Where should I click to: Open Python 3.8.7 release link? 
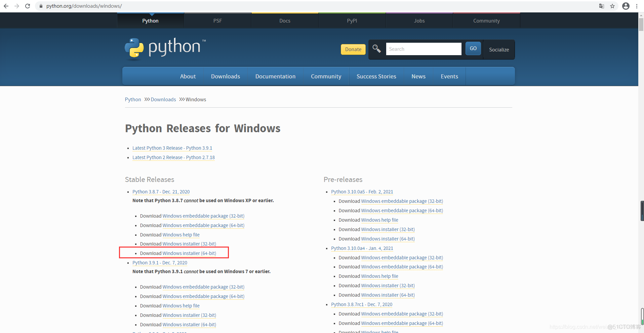coord(161,192)
